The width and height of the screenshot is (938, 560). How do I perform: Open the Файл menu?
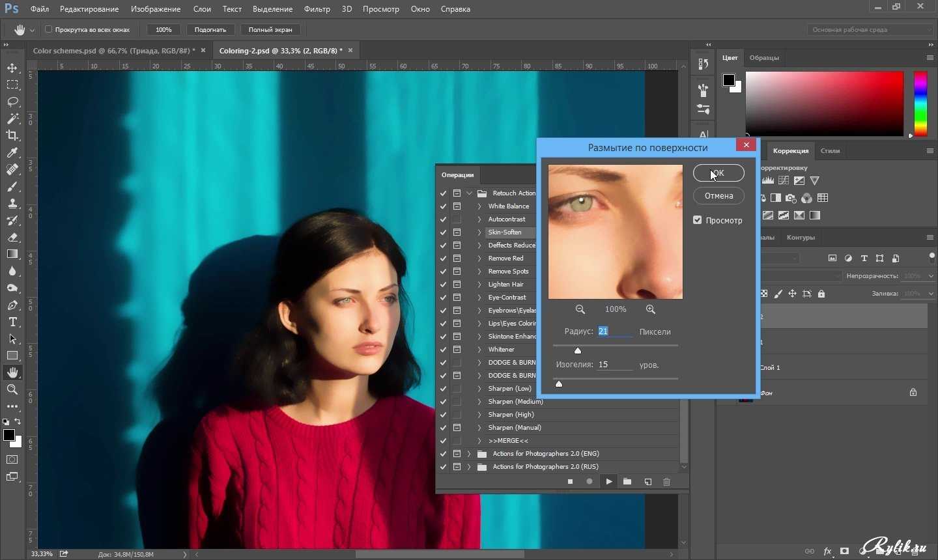pos(40,9)
